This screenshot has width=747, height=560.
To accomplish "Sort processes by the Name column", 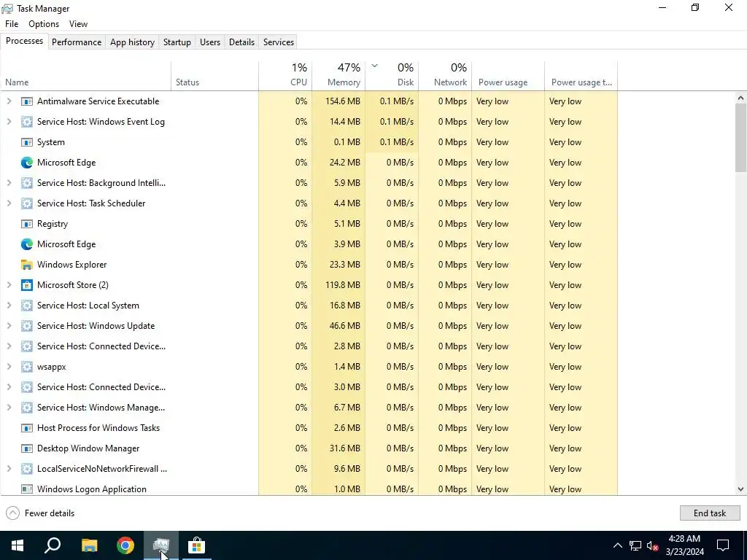I will [86, 75].
